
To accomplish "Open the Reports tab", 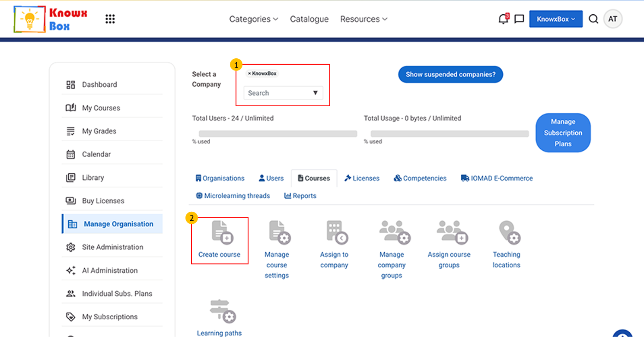I will point(300,196).
